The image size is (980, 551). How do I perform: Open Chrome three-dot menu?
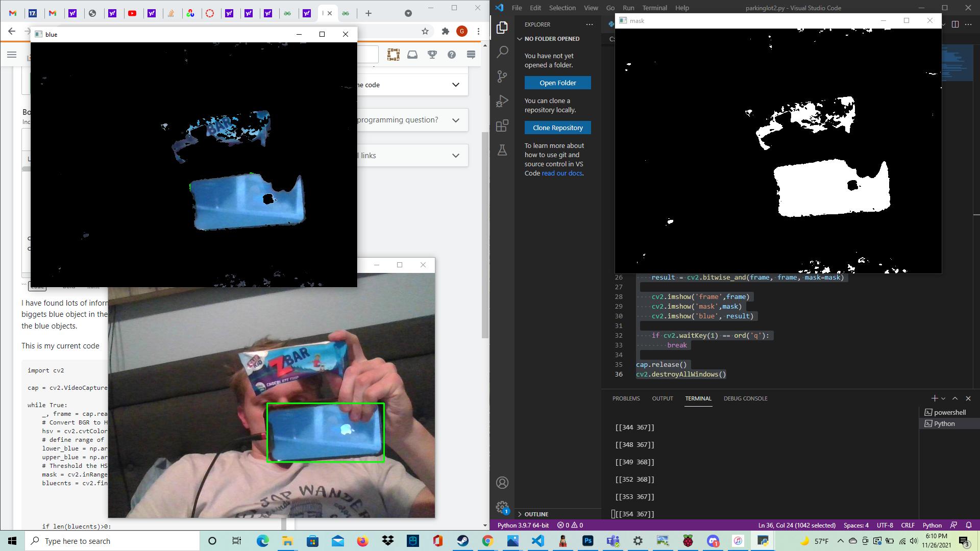click(478, 32)
